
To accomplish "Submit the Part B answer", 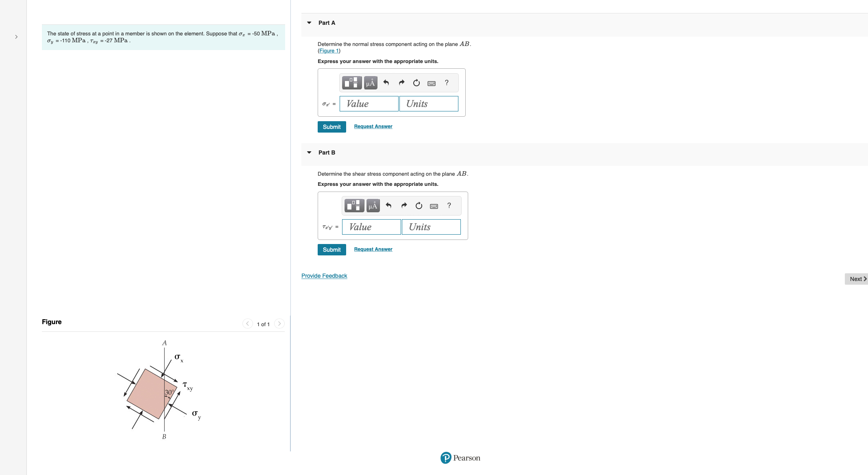I will point(331,249).
